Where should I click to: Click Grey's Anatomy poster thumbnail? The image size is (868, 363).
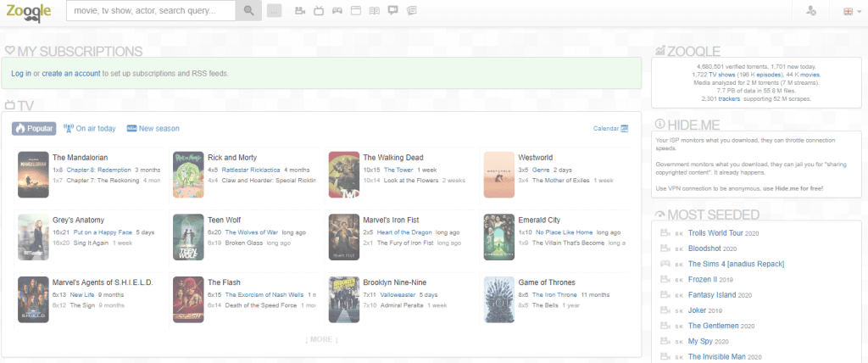coord(33,237)
